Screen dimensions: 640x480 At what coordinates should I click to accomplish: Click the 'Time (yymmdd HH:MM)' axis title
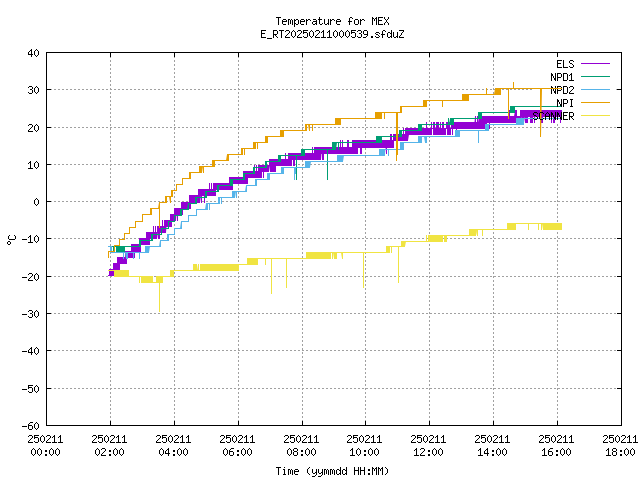point(332,471)
